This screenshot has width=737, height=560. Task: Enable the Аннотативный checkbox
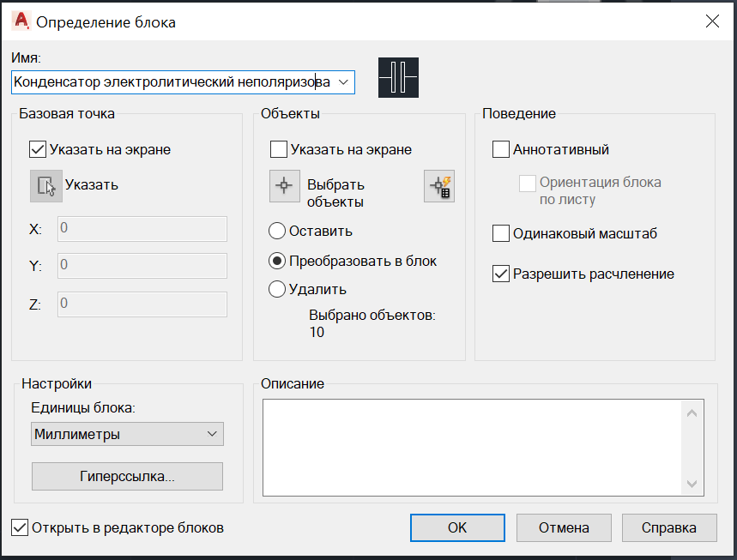point(500,149)
